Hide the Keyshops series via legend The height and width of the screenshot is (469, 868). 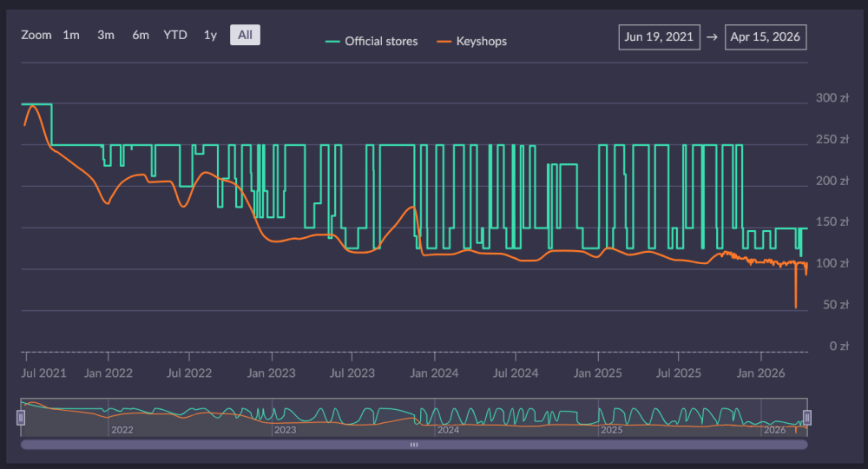pos(481,41)
